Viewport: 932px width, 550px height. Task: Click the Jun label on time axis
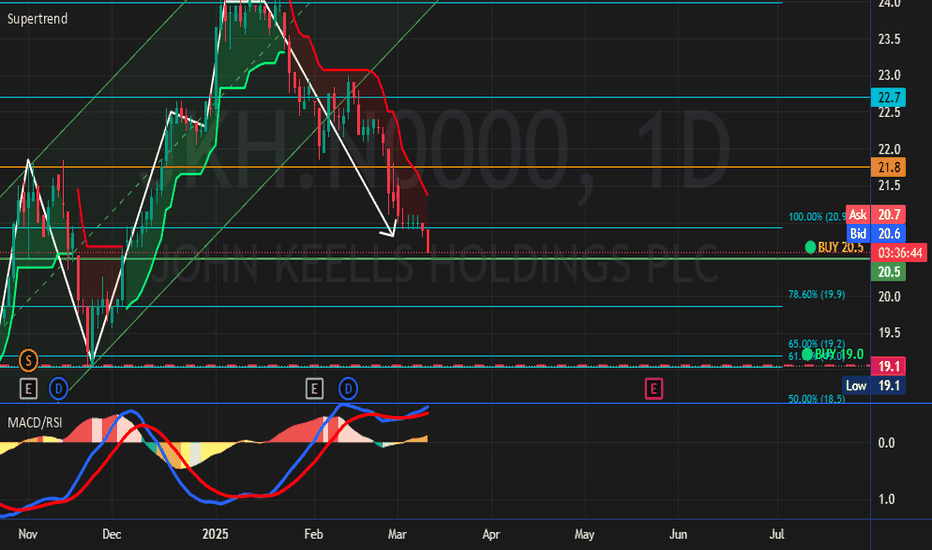pyautogui.click(x=678, y=534)
